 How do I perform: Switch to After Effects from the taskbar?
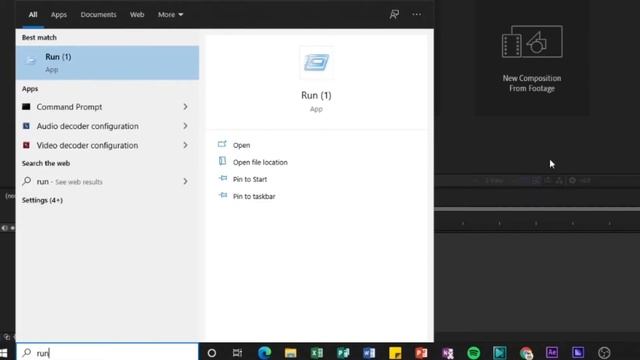552,352
